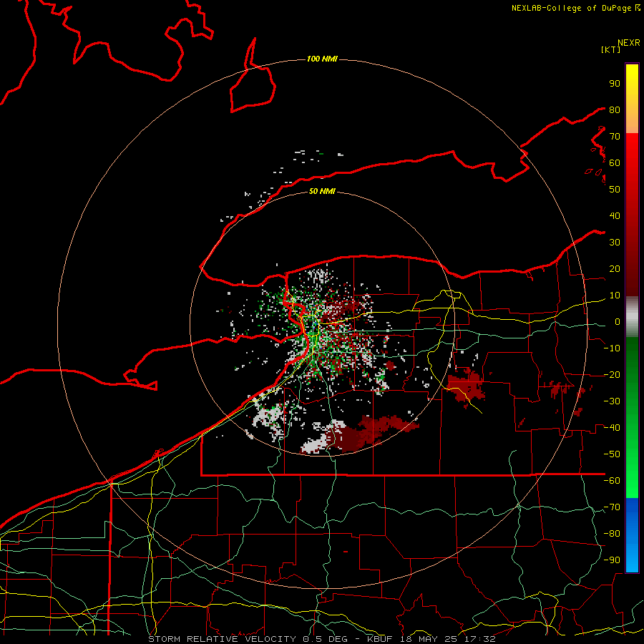Click the 80 value on the velocity scale
The width and height of the screenshot is (644, 644).
pyautogui.click(x=615, y=109)
